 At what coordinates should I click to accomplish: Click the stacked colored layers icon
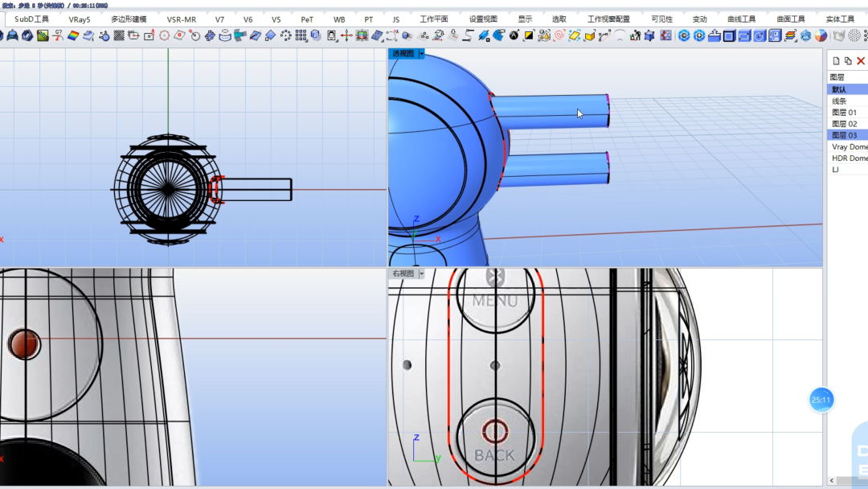(x=790, y=36)
